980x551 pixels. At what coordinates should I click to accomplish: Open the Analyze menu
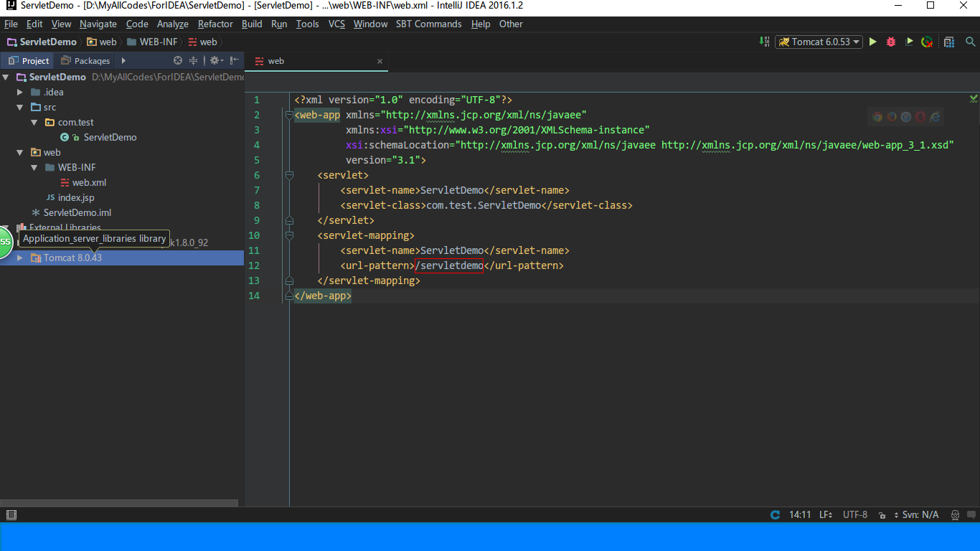(173, 24)
